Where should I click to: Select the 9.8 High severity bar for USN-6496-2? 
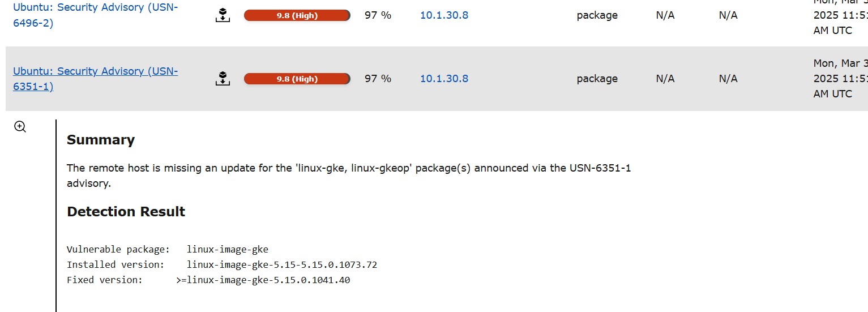[x=297, y=15]
